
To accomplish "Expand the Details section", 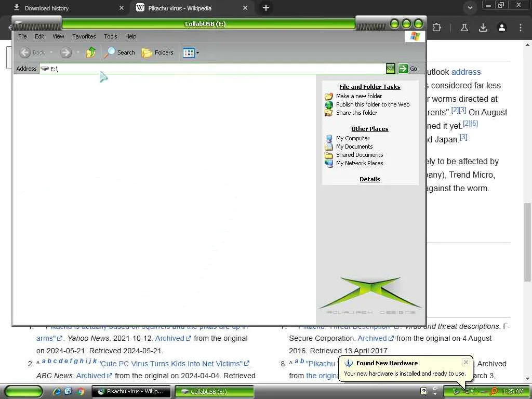I will point(369,179).
